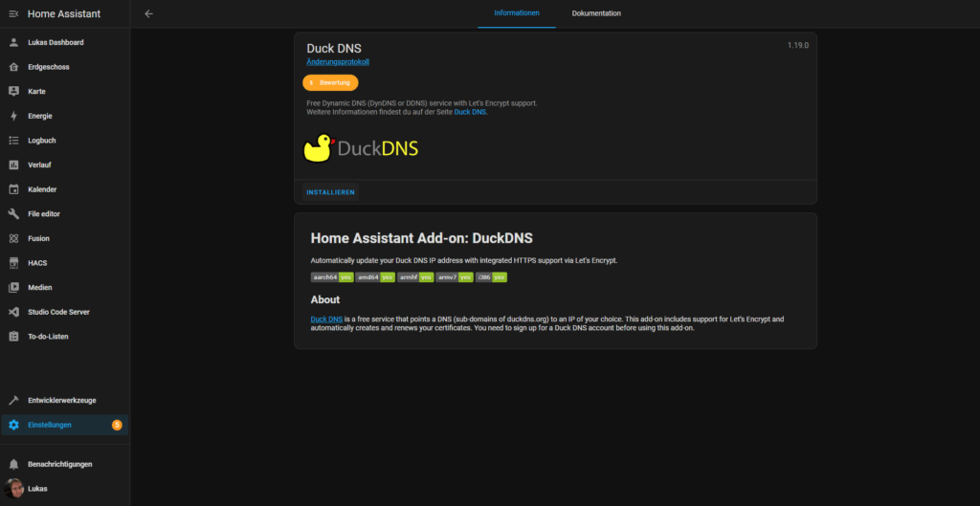This screenshot has height=506, width=980.
Task: Click the Verlauf chart icon
Action: [x=13, y=165]
